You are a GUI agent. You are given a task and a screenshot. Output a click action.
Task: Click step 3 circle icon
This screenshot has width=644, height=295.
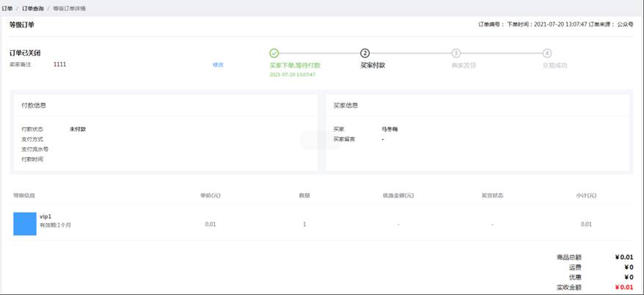(x=456, y=53)
